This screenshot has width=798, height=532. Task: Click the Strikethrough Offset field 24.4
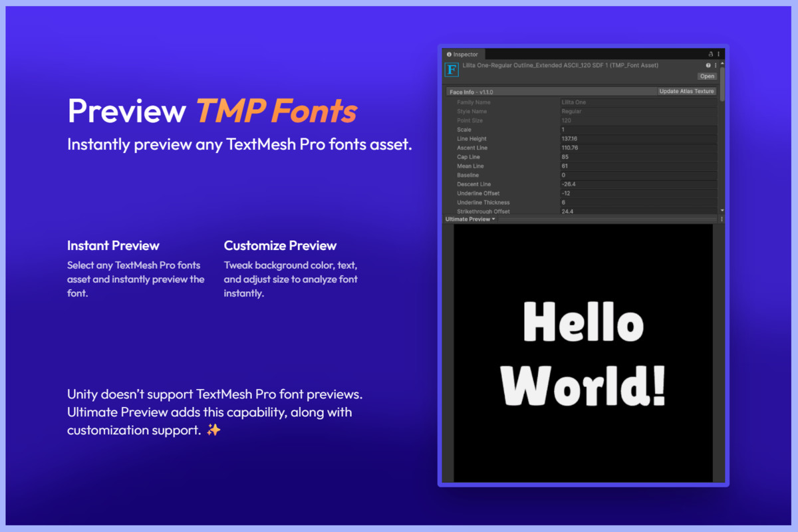(638, 211)
